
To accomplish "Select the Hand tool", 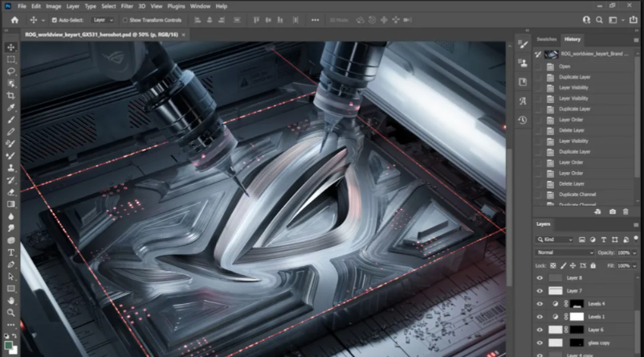I will 10,301.
